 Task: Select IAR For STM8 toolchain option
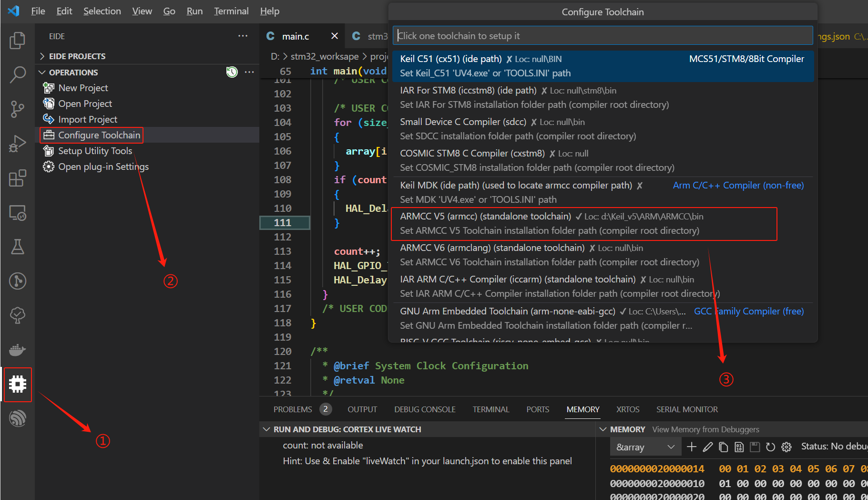pyautogui.click(x=603, y=97)
